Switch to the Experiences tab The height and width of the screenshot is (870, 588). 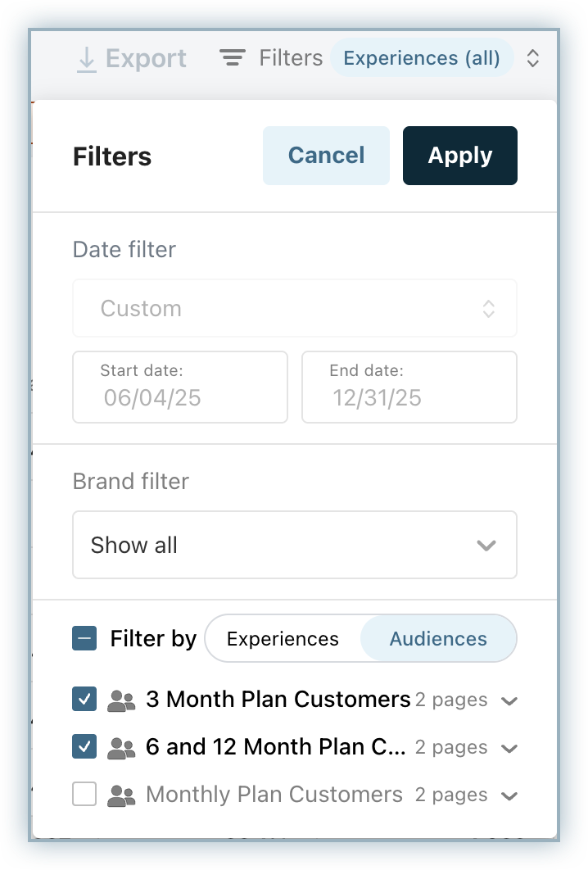click(x=283, y=639)
